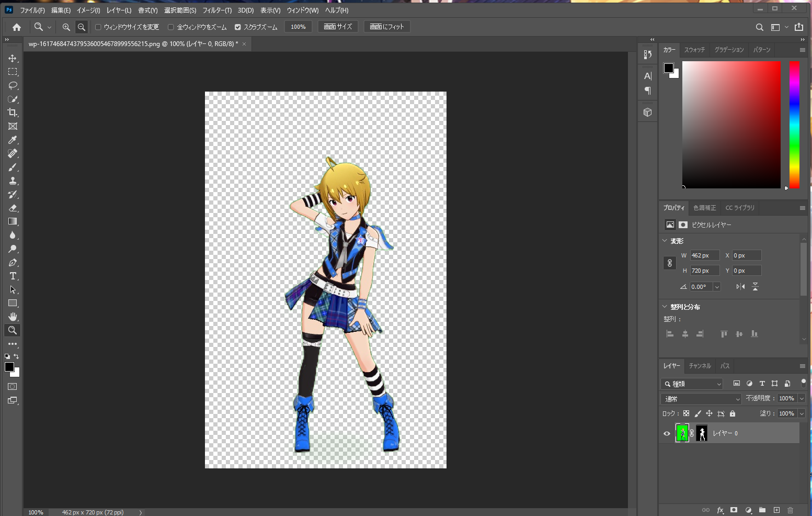Image resolution: width=812 pixels, height=516 pixels.
Task: Select the Horizontal Type tool
Action: click(13, 276)
